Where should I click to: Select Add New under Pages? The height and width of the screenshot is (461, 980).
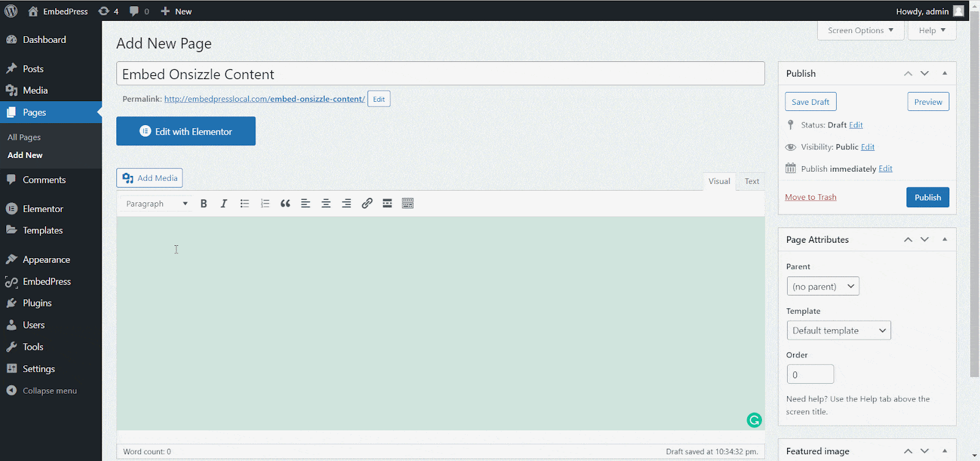(25, 155)
